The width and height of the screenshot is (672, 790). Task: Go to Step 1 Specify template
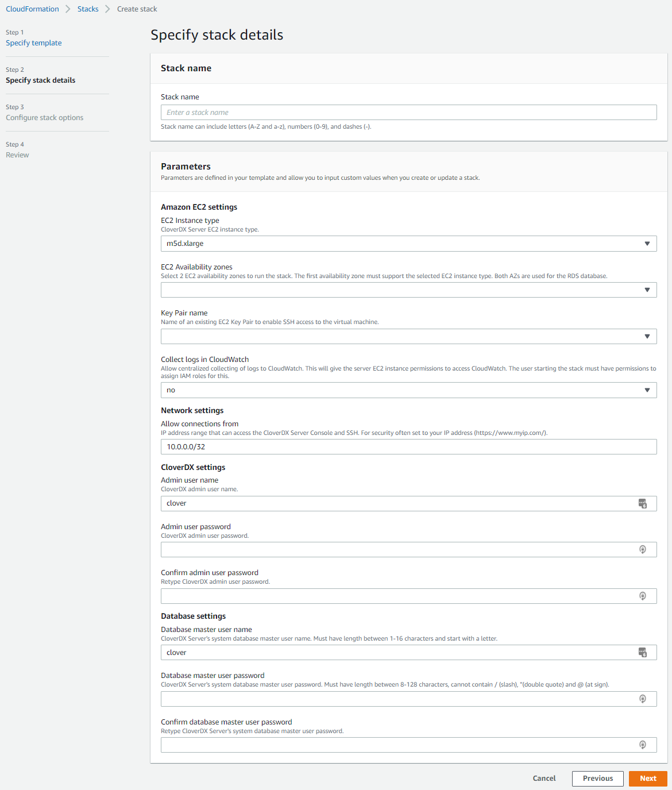33,43
